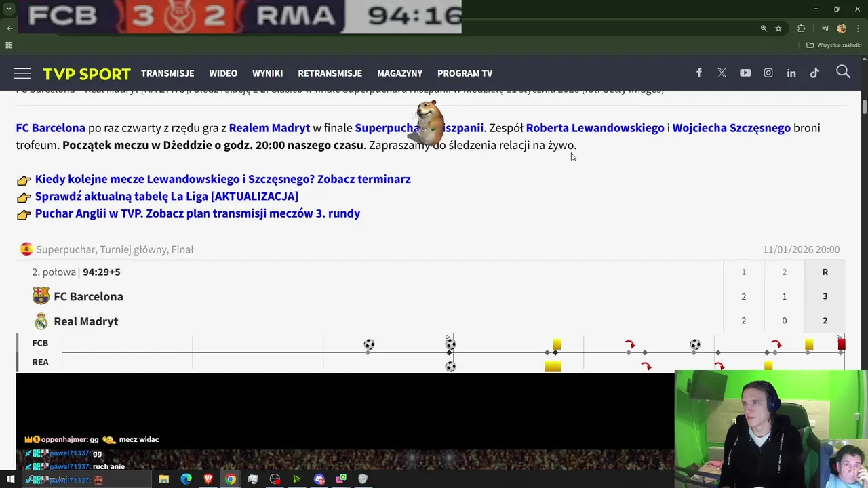Click the zoom magnifier in address bar
Image resolution: width=868 pixels, height=488 pixels.
(764, 28)
